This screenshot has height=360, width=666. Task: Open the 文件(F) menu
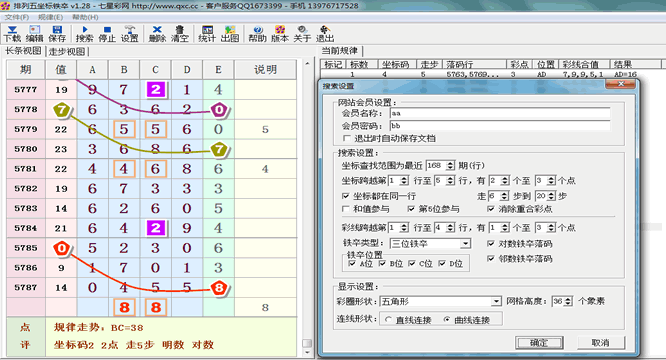pos(17,17)
